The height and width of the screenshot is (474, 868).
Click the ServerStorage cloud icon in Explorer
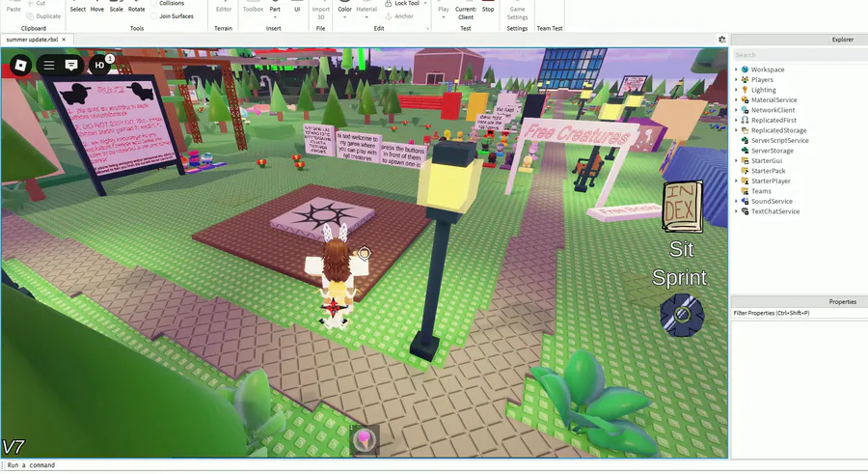[x=746, y=151]
